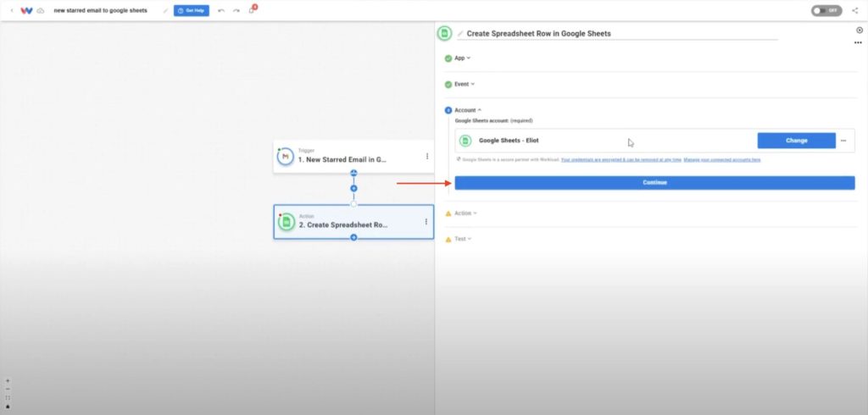Go back with the top-left arrow
The image size is (868, 415).
tap(12, 10)
